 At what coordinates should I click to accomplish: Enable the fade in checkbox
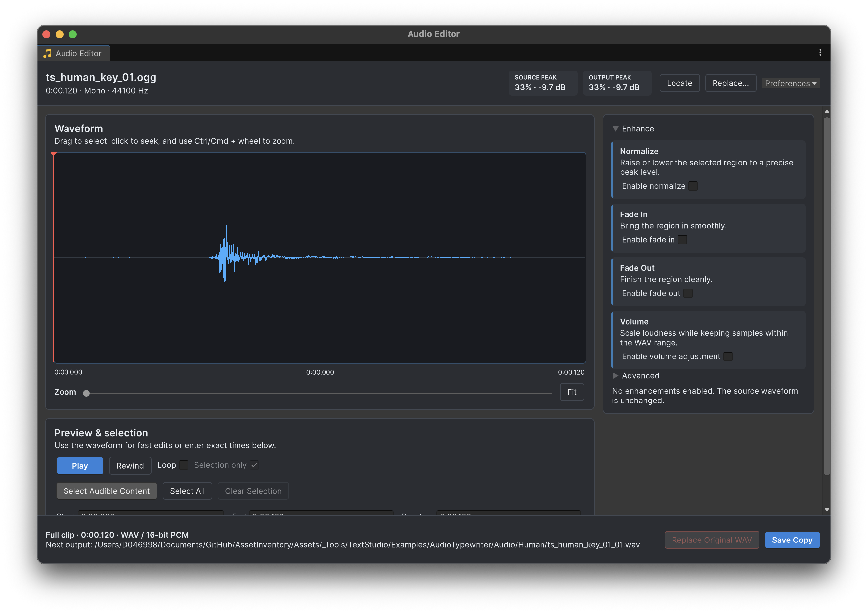[x=682, y=240]
